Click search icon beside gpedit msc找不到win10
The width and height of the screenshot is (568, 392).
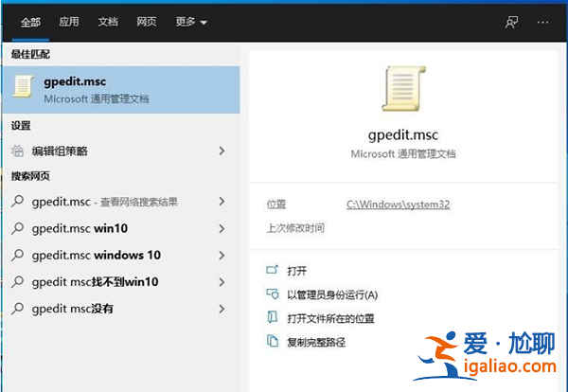click(17, 282)
